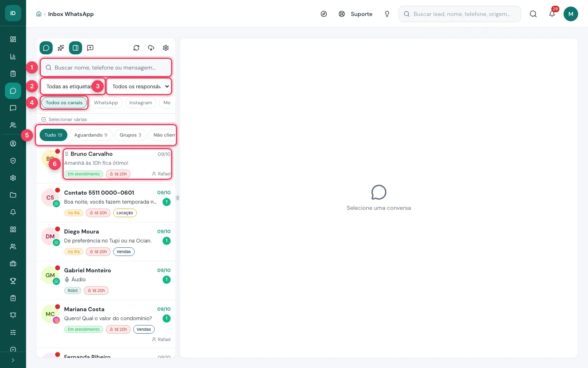
Task: Open the M user avatar menu
Action: pos(571,14)
